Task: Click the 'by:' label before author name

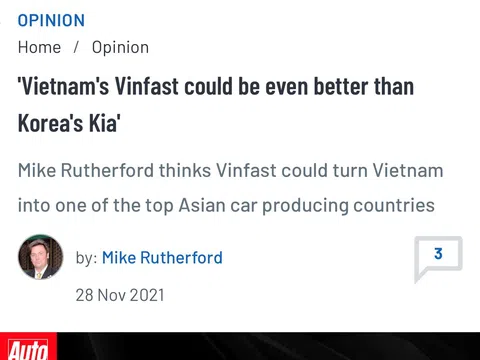Action: pyautogui.click(x=86, y=258)
